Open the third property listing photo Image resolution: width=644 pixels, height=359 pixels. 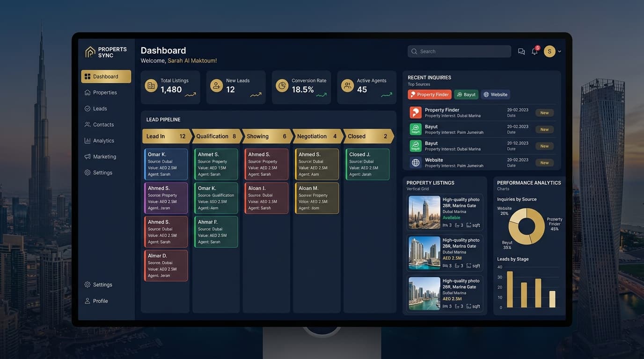424,294
